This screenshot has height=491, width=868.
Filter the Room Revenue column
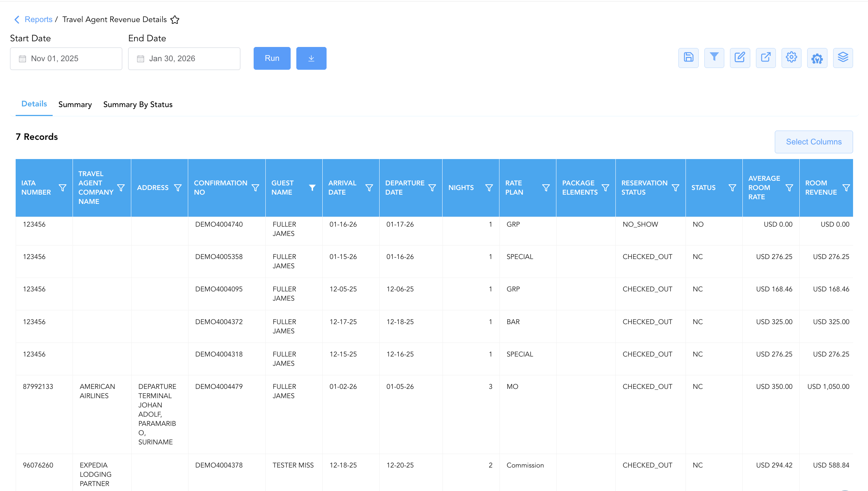[x=846, y=188]
